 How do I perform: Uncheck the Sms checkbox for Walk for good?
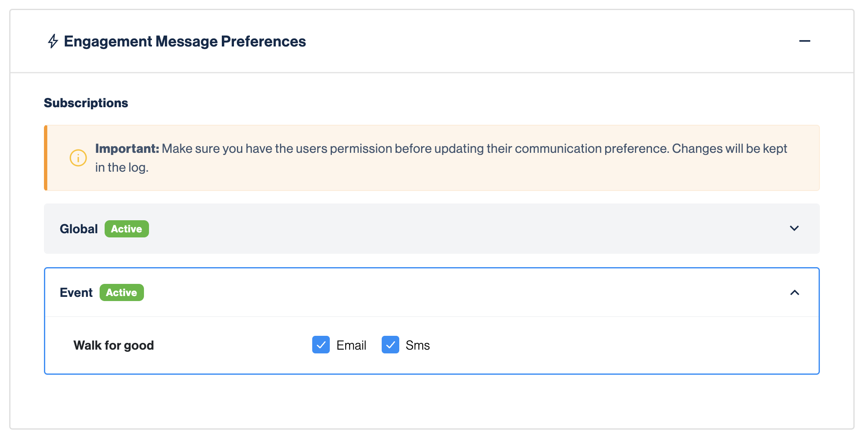(390, 345)
